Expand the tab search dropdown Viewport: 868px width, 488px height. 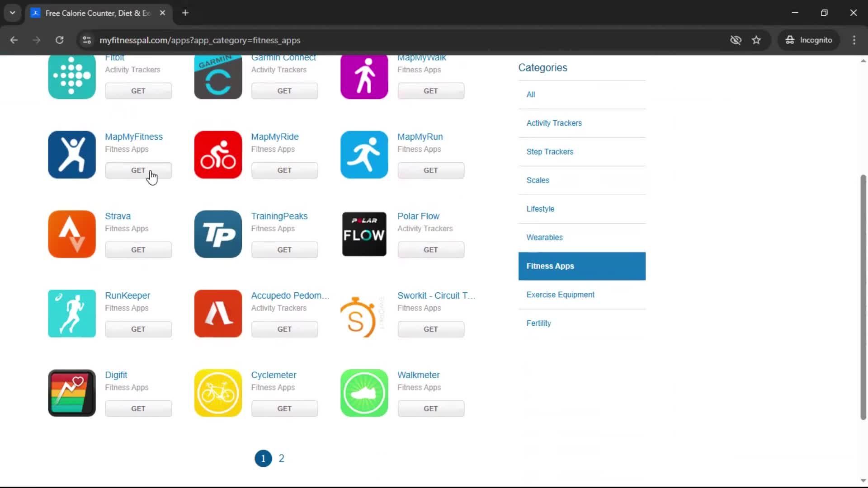[x=13, y=13]
